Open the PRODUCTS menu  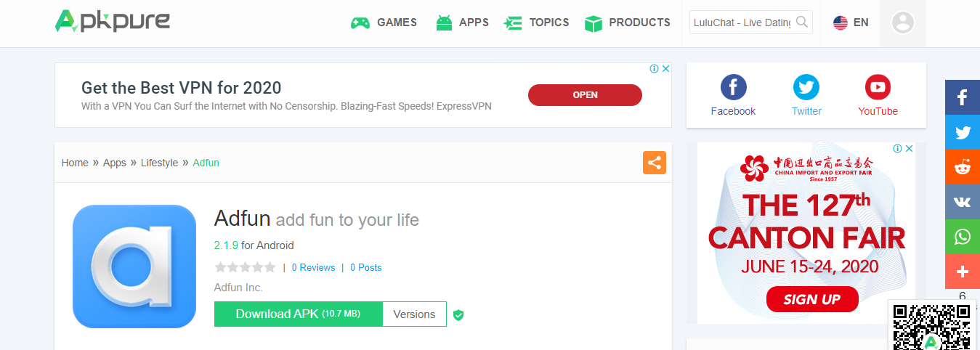tap(639, 23)
